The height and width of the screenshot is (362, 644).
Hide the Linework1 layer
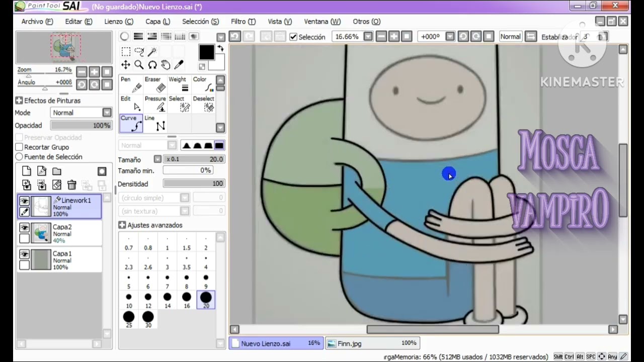click(x=24, y=201)
